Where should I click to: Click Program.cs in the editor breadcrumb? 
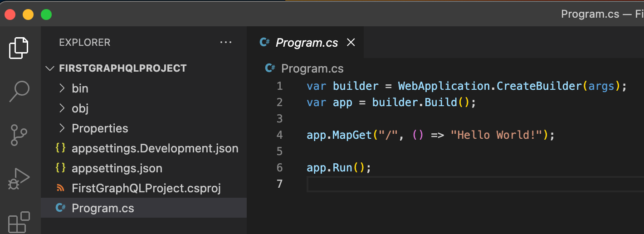pos(312,68)
